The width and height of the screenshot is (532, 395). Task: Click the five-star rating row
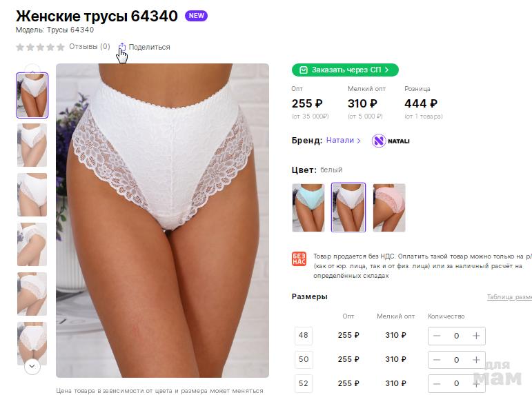coord(40,47)
